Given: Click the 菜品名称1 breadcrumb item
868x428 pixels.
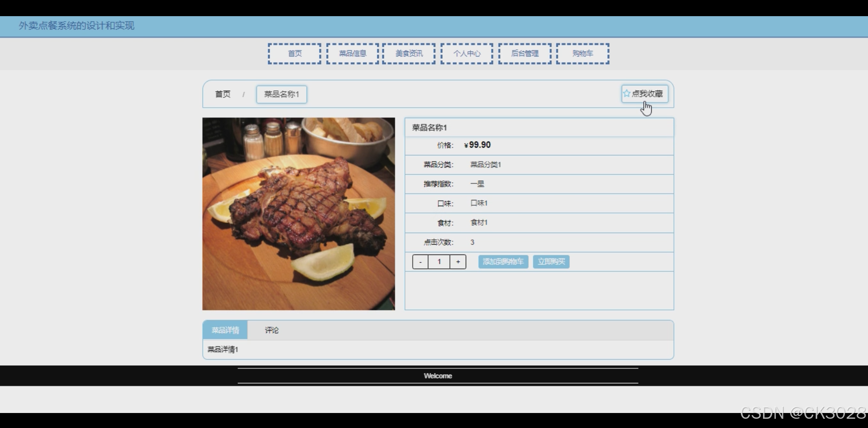Looking at the screenshot, I should [x=281, y=94].
